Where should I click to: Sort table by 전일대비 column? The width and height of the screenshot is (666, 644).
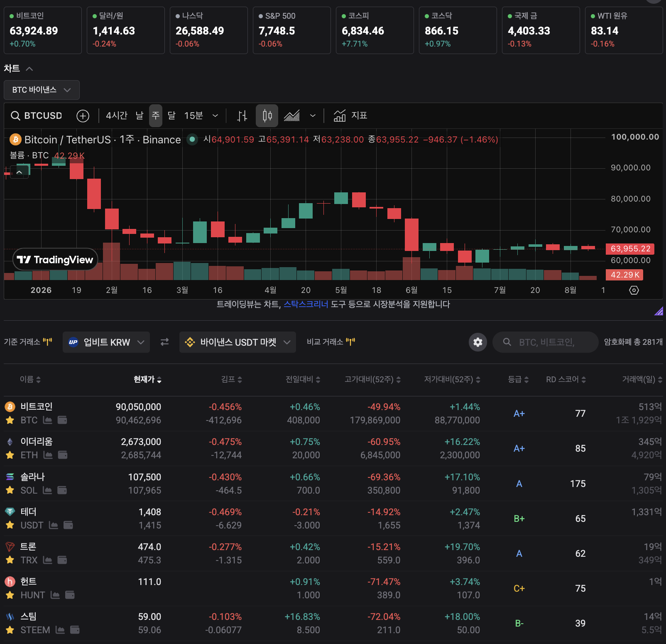coord(303,379)
